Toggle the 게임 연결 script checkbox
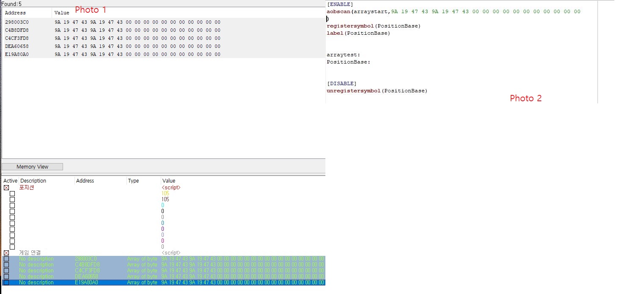 coord(6,253)
